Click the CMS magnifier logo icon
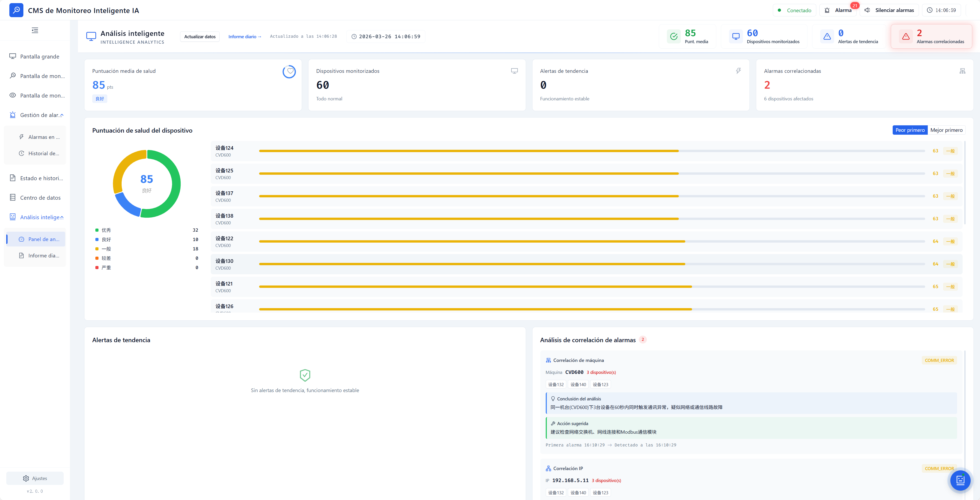Screen dimensions: 980x500 16,10
